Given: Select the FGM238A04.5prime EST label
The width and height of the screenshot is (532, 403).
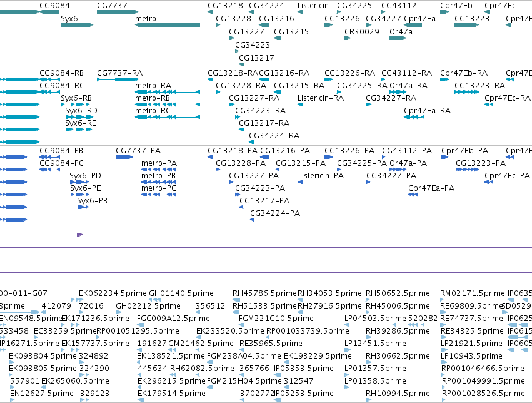Looking at the screenshot, I should (244, 356).
